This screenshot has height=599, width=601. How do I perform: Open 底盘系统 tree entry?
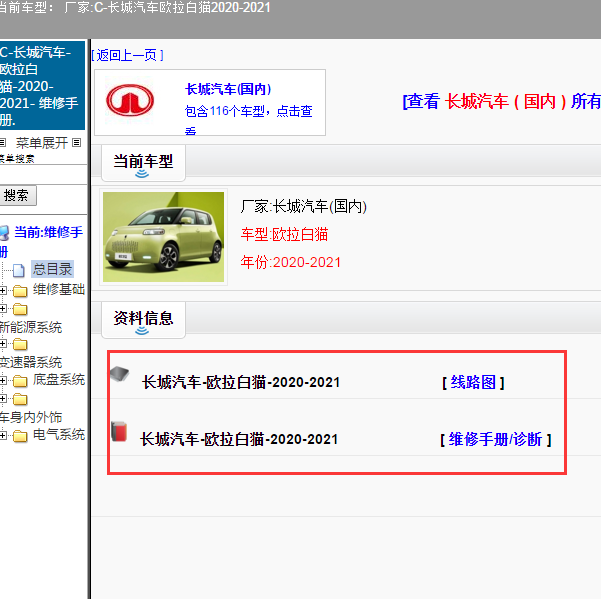pos(59,379)
